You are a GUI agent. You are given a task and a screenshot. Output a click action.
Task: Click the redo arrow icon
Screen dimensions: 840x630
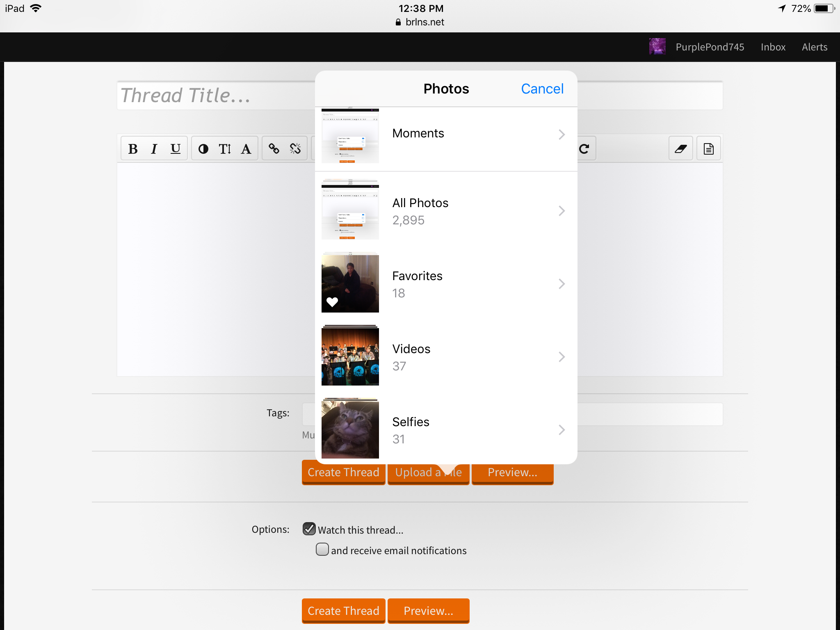tap(584, 148)
